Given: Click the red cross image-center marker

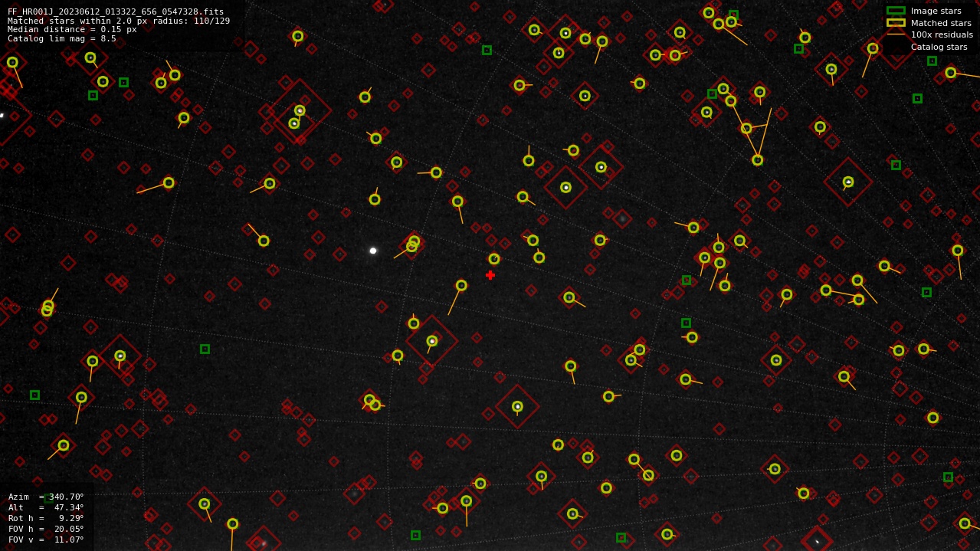Looking at the screenshot, I should (x=490, y=275).
